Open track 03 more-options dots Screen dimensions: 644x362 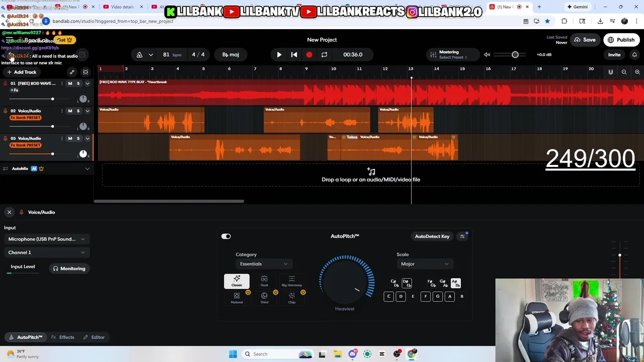click(x=62, y=138)
